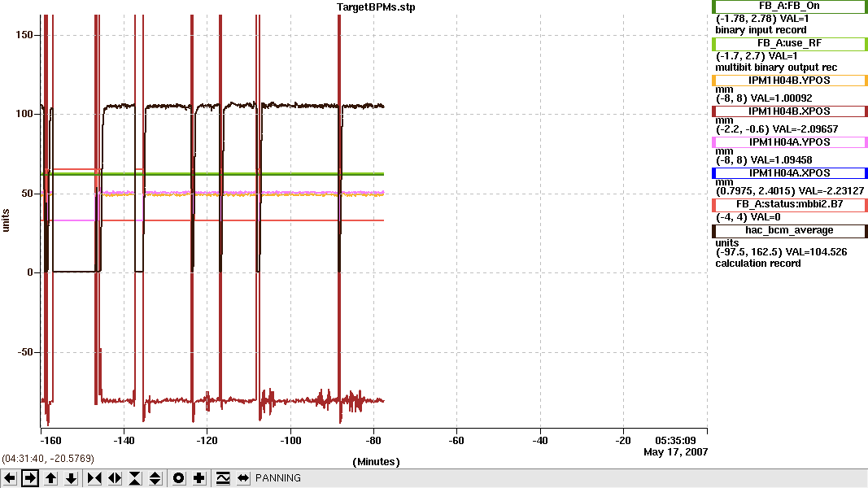Click the plus-shaped toolbar icon
The image size is (868, 488).
(199, 478)
